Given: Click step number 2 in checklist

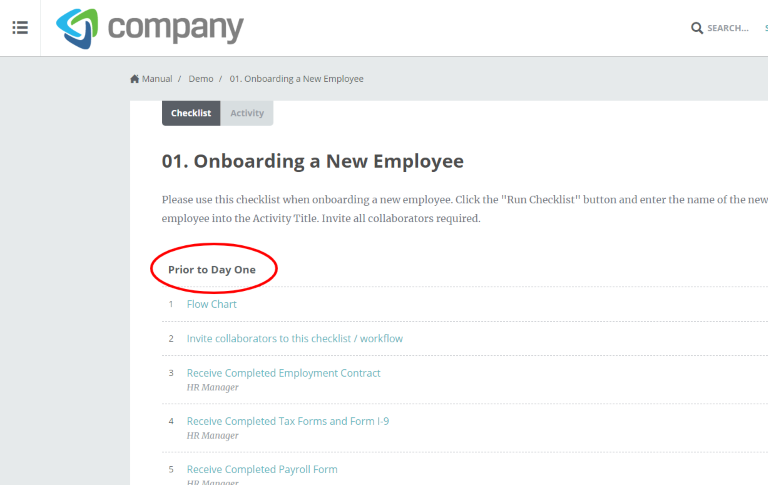Looking at the screenshot, I should (x=171, y=339).
